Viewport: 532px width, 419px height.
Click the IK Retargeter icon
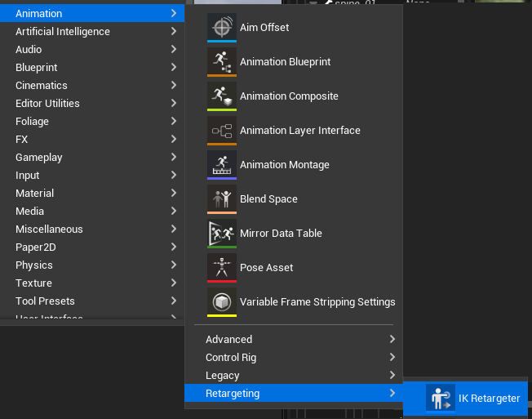441,398
